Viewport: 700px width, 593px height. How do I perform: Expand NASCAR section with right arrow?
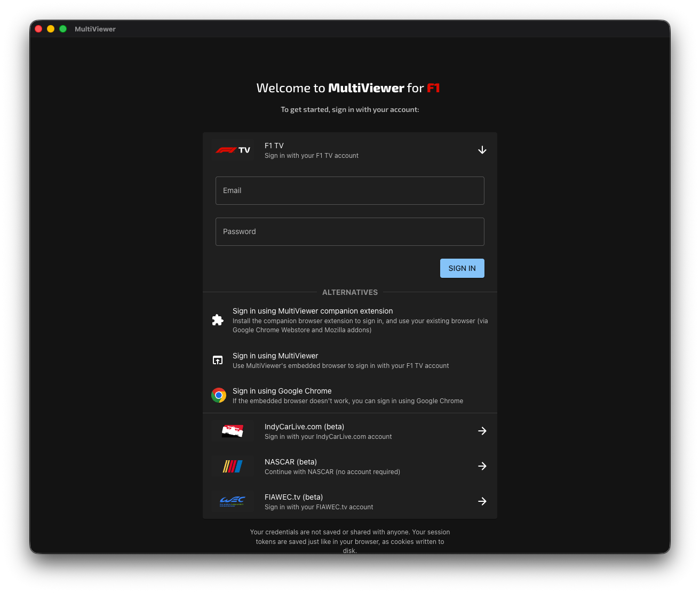[482, 466]
